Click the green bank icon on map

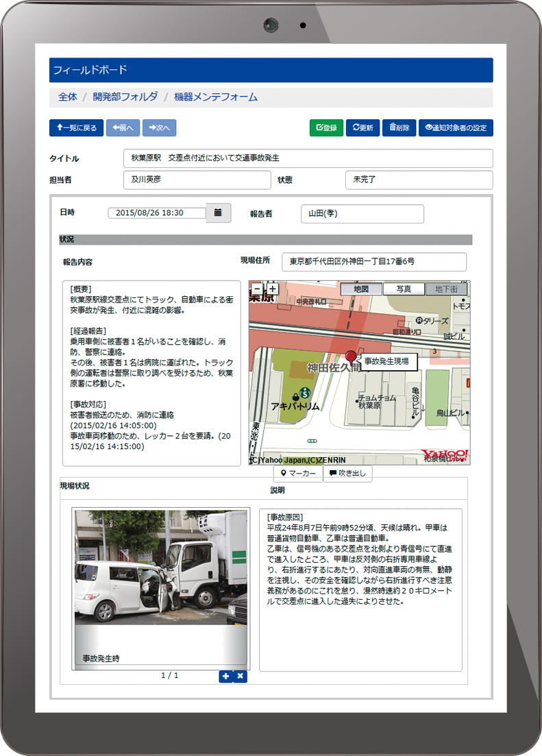click(x=304, y=393)
